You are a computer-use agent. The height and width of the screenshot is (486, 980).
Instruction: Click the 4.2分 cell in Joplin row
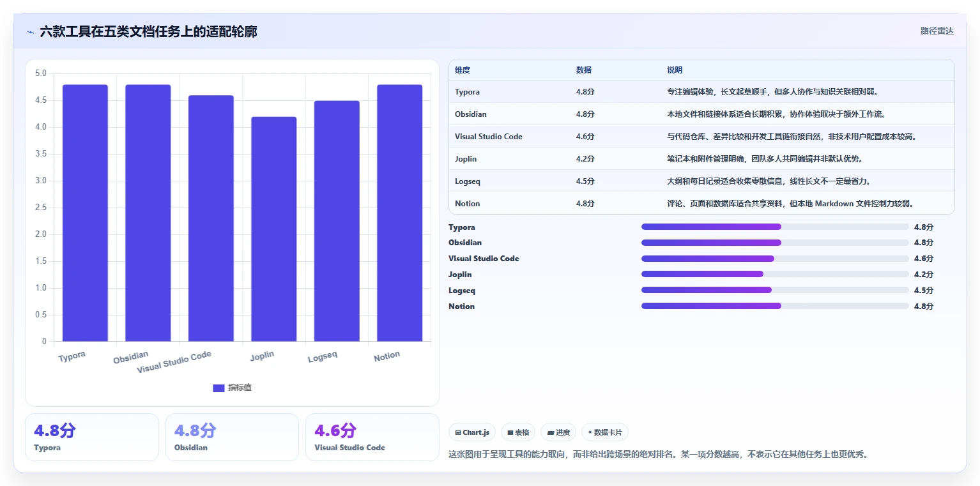click(x=585, y=159)
